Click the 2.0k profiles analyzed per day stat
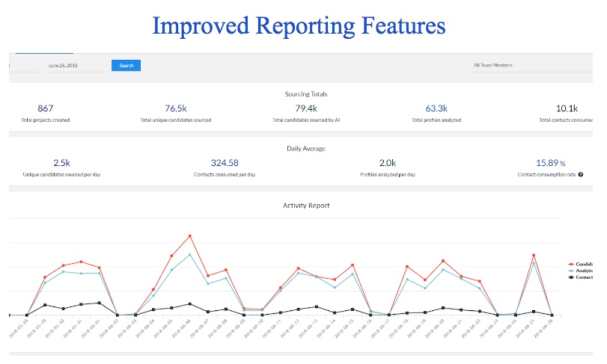Screen dimensions: 607x364 387,162
